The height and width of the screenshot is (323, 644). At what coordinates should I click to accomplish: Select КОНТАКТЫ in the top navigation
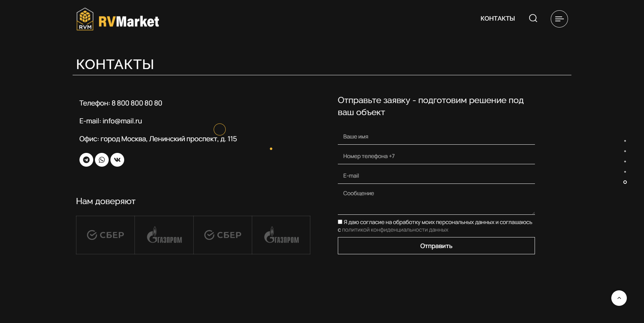pos(497,19)
